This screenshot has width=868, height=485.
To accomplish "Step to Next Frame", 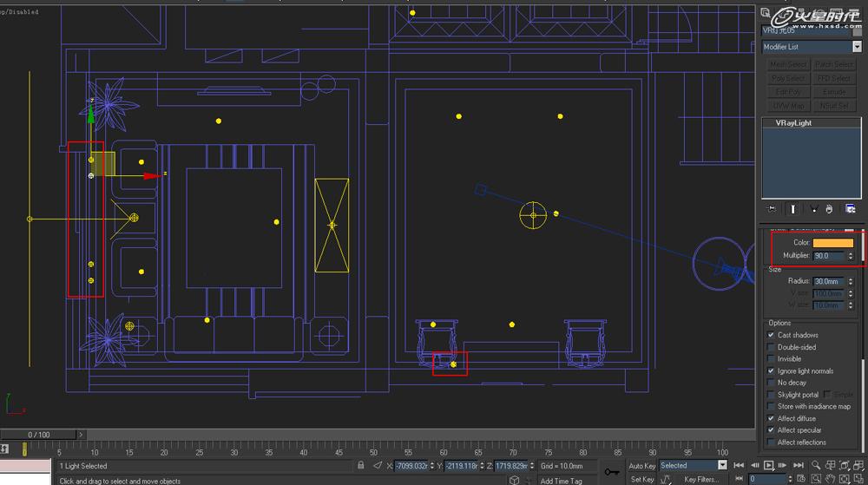I will pos(782,466).
